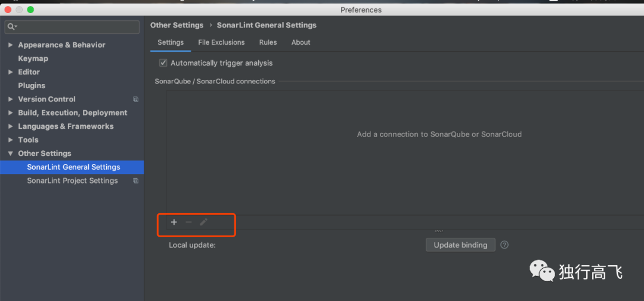Click the search magnifier icon in Preferences

[11, 27]
